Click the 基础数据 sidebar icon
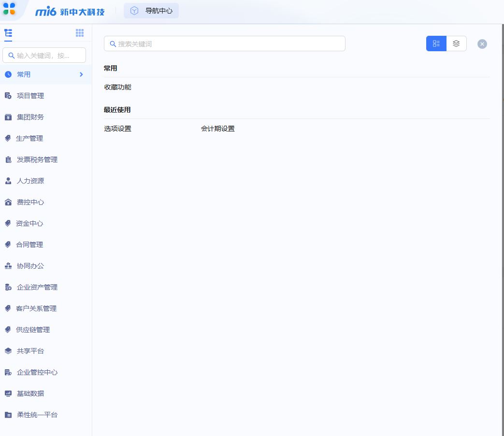The image size is (504, 436). click(x=8, y=393)
